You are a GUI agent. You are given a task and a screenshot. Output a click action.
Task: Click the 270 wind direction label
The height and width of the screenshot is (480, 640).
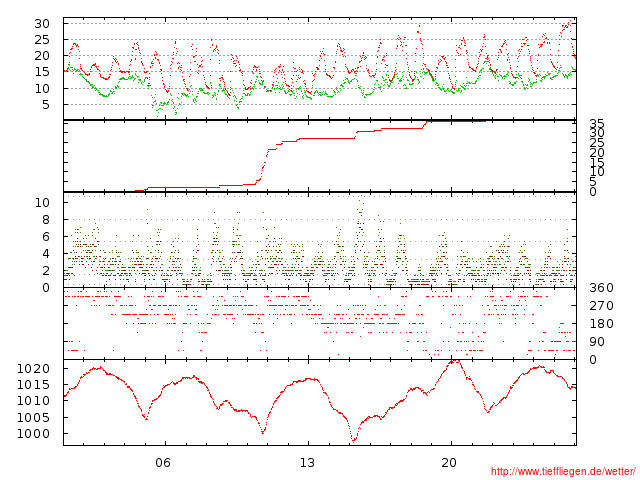601,306
